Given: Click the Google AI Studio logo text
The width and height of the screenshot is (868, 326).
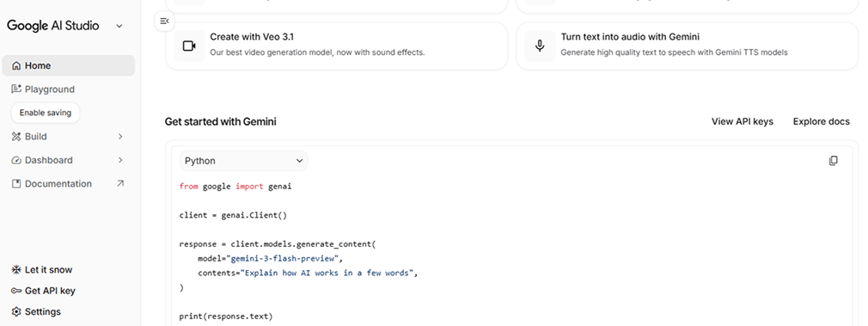Looking at the screenshot, I should tap(53, 26).
